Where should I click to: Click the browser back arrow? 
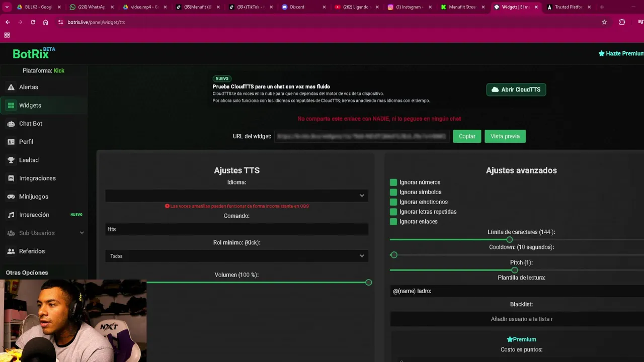[8, 22]
